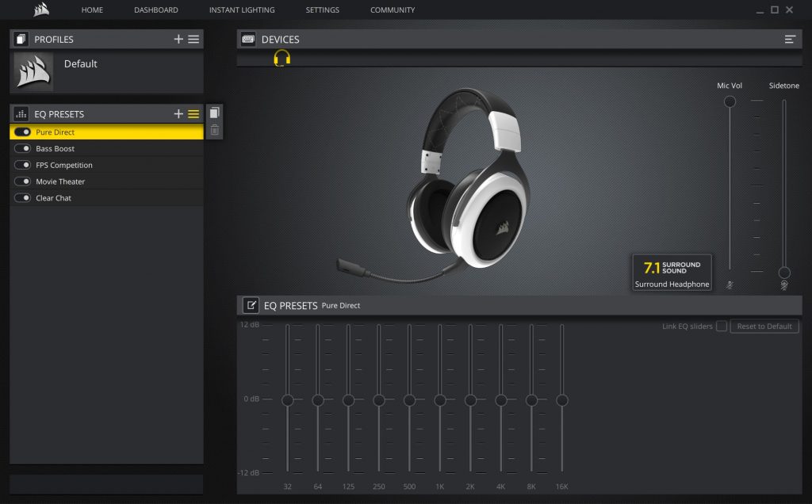Open the Instant Lighting menu
This screenshot has width=812, height=504.
coord(242,10)
